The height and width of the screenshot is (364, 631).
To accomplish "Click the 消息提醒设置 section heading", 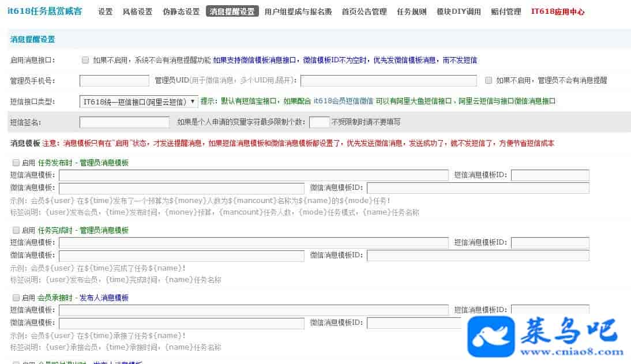I will 33,39.
